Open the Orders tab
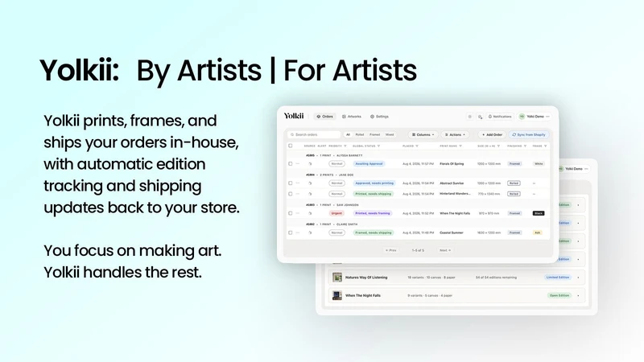This screenshot has width=644, height=362. (325, 117)
